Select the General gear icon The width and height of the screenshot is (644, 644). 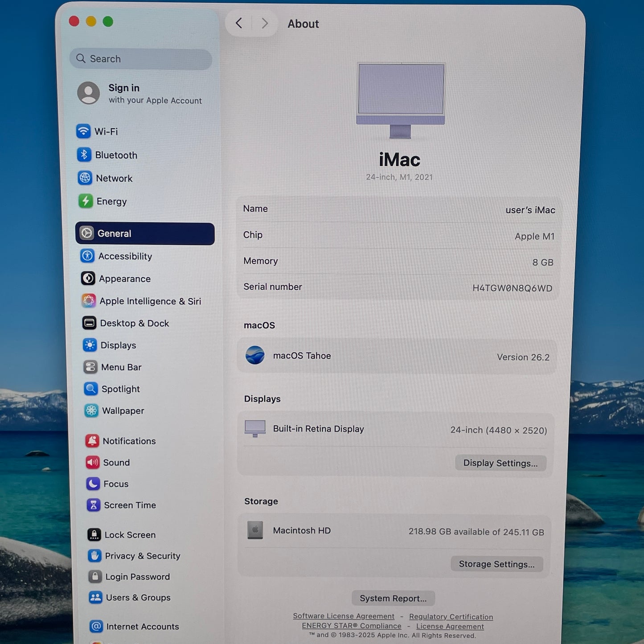point(86,233)
